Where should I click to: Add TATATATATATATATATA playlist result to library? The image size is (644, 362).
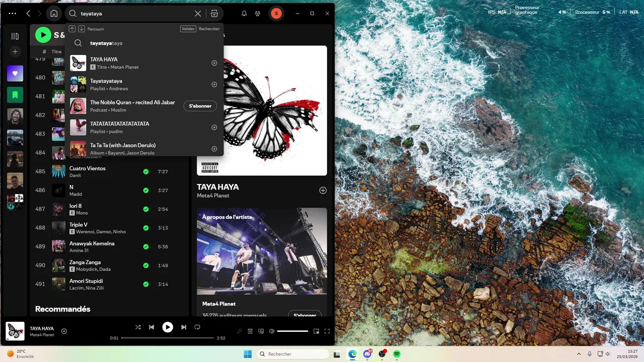pos(214,127)
